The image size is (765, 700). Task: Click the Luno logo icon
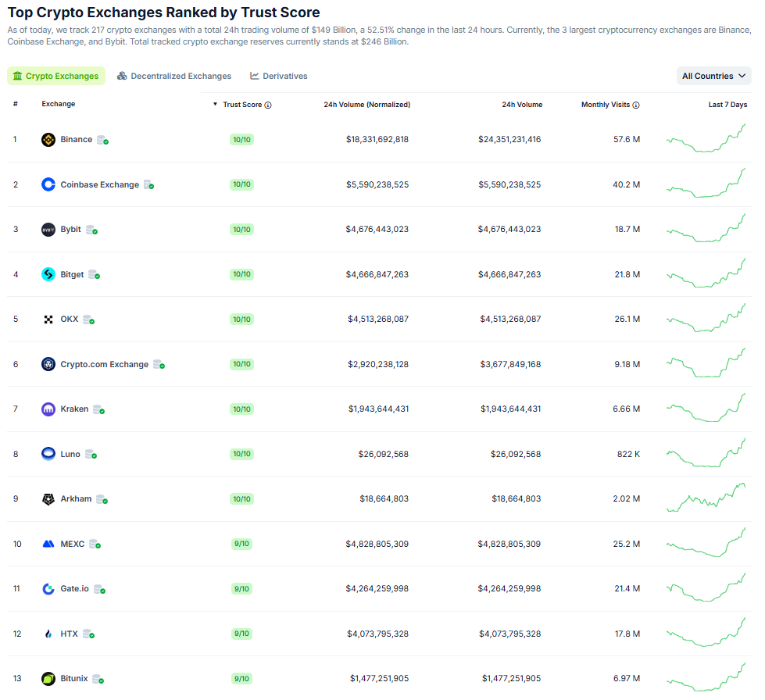coord(48,454)
